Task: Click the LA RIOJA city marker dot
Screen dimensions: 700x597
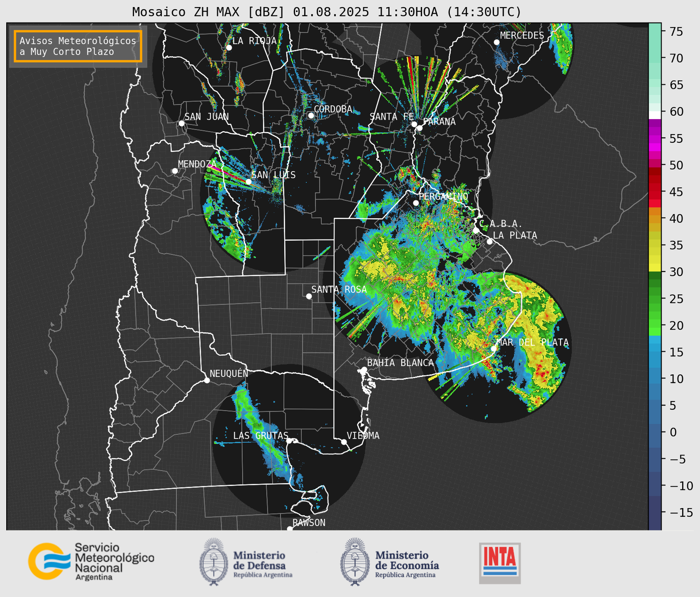Action: point(229,48)
